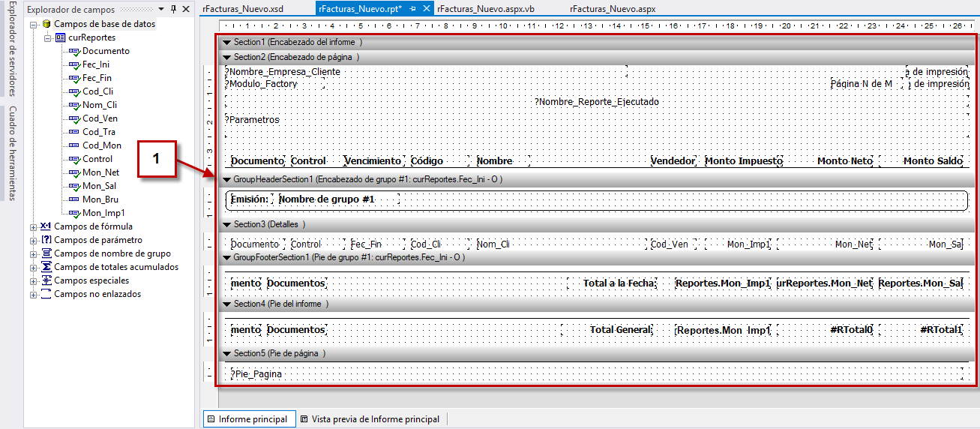This screenshot has width=980, height=429.
Task: Click the field icon next to Documento
Action: pos(74,51)
